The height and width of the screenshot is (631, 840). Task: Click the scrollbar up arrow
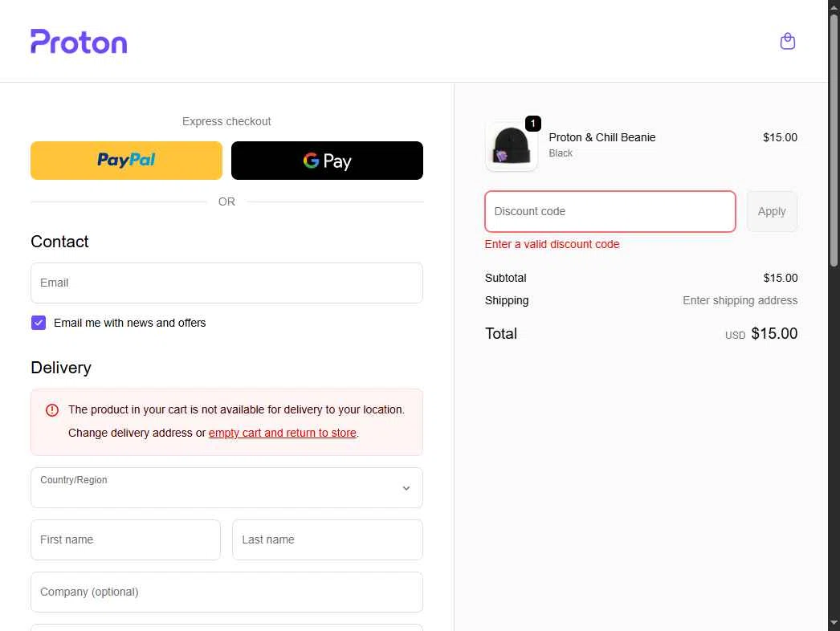834,6
